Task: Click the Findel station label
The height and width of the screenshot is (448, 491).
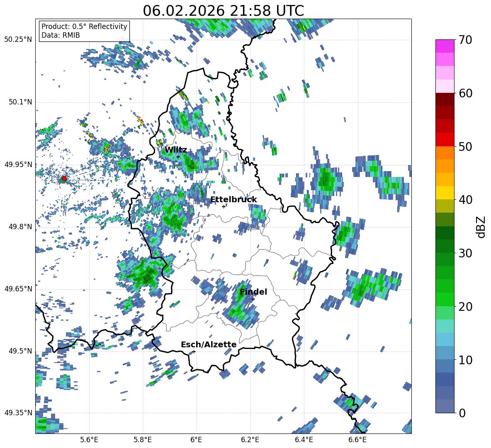Action: (253, 292)
